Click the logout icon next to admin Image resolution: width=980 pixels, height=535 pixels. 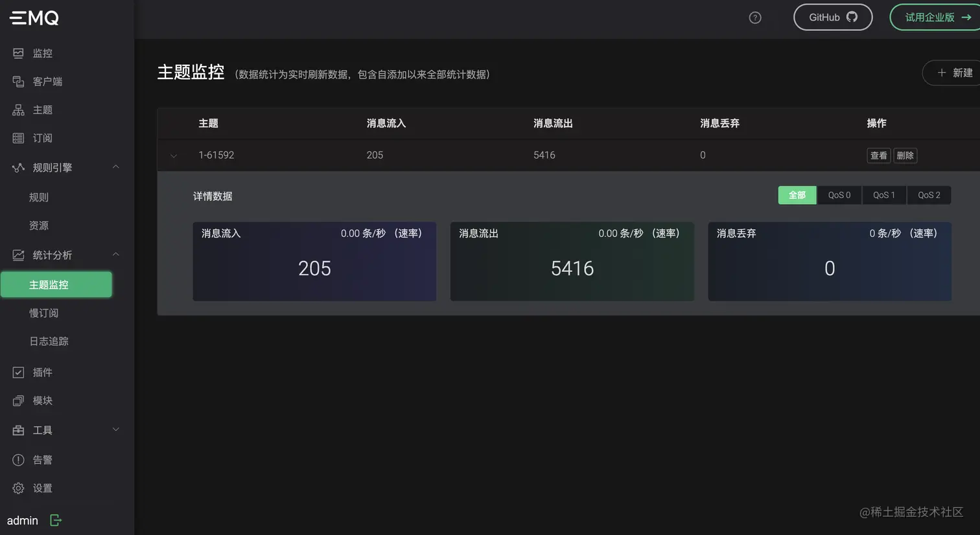click(55, 520)
